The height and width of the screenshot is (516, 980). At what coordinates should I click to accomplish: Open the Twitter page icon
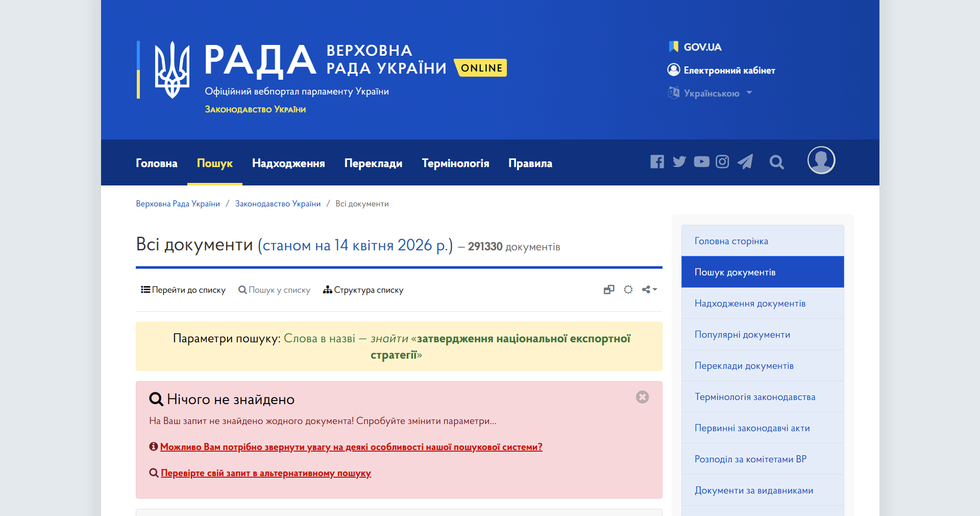click(679, 162)
